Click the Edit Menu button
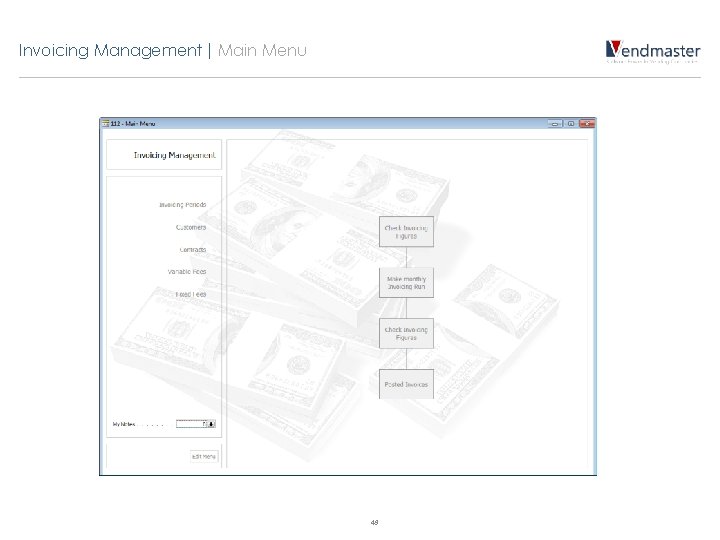The image size is (720, 540). [204, 456]
